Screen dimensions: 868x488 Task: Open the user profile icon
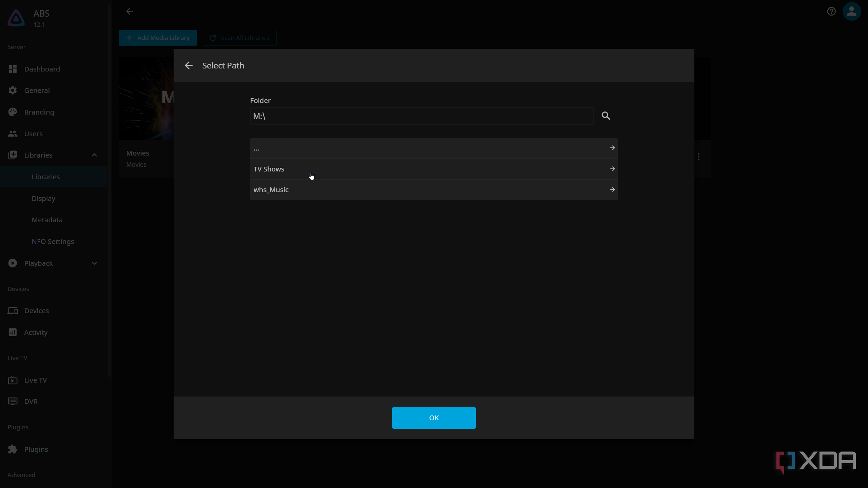click(x=851, y=12)
